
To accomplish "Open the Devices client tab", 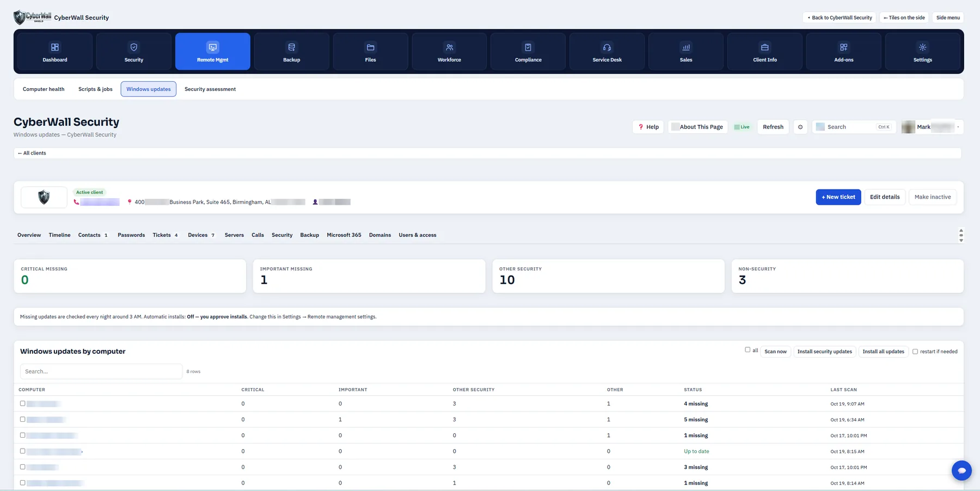I will click(x=201, y=235).
